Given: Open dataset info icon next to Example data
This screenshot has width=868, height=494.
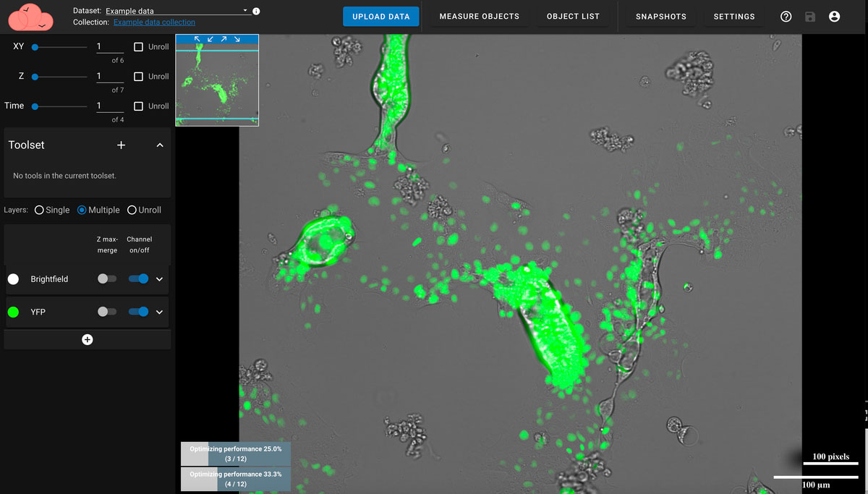Looking at the screenshot, I should coord(256,12).
